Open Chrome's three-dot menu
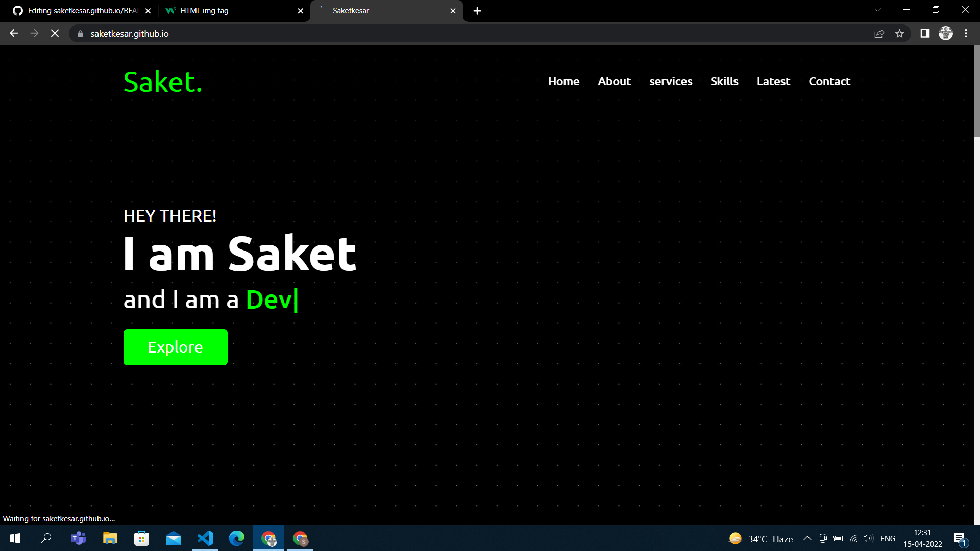 (x=966, y=33)
